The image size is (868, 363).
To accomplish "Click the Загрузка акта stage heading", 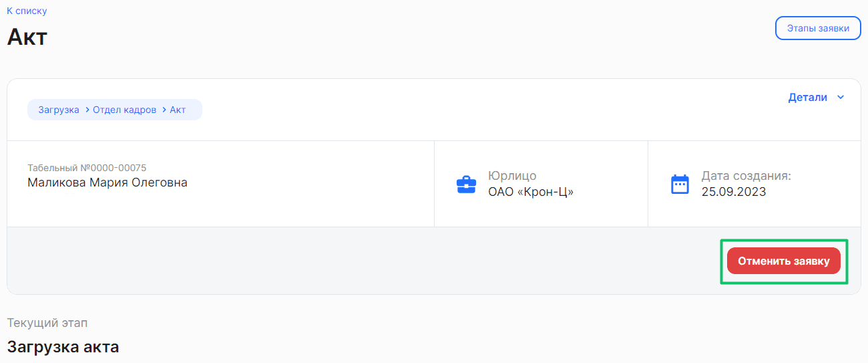I will 63,347.
